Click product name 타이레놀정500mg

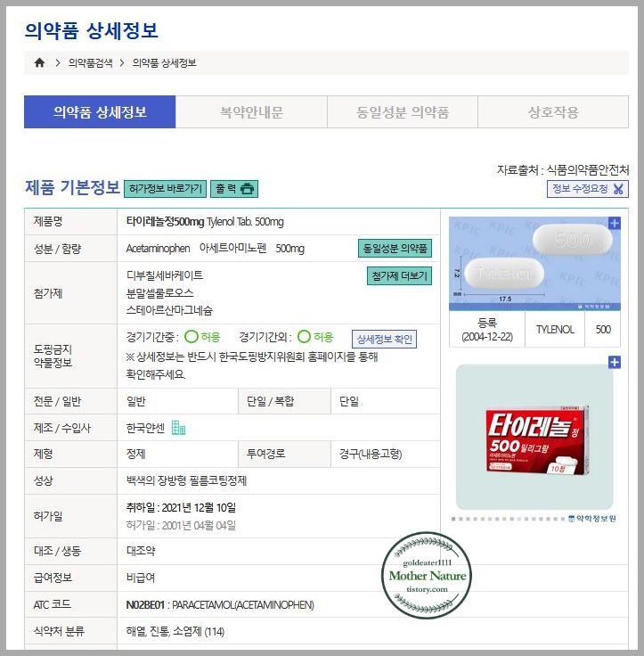(165, 222)
